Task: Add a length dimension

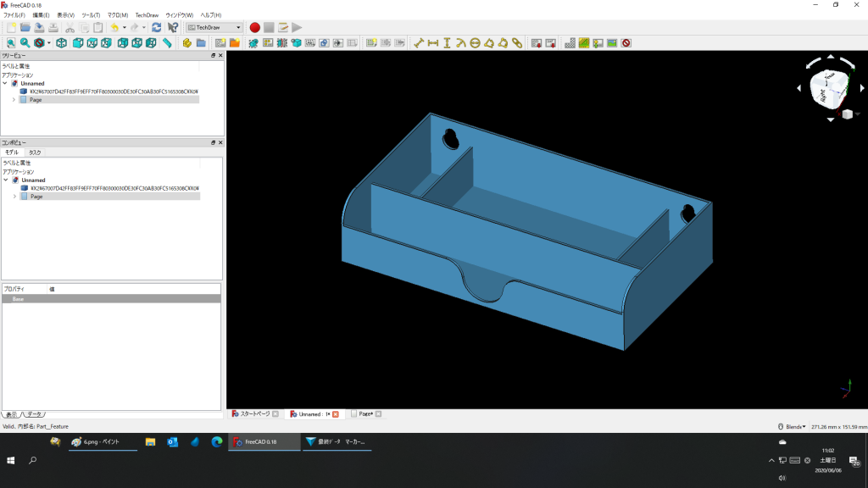Action: coord(419,43)
